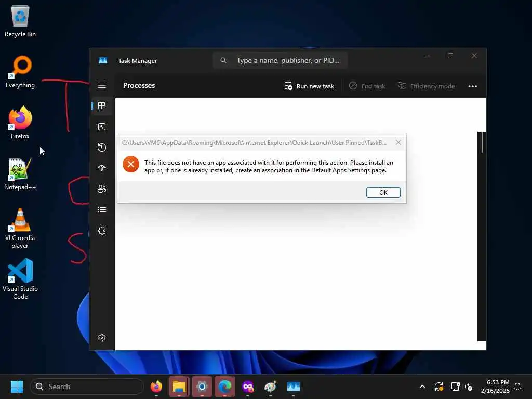Switch to Task Manager taskbar icon

(x=293, y=387)
